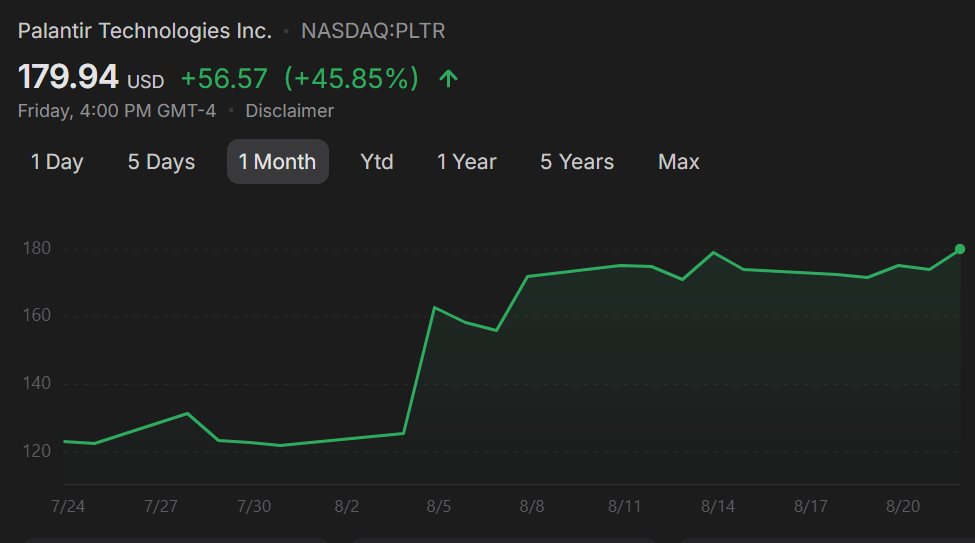Open the 1 Year chart view
This screenshot has height=543, width=975.
tap(466, 162)
